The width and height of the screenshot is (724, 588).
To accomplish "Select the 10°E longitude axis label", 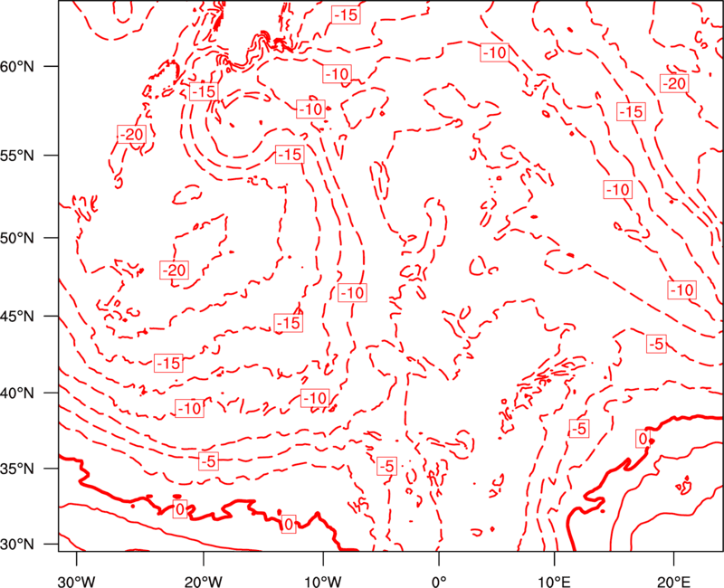I will (554, 582).
